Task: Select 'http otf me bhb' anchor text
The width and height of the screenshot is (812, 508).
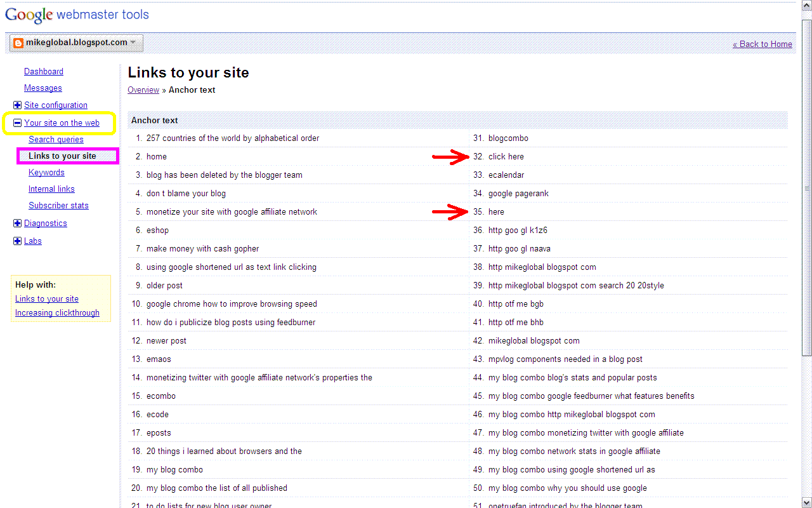Action: pos(516,323)
